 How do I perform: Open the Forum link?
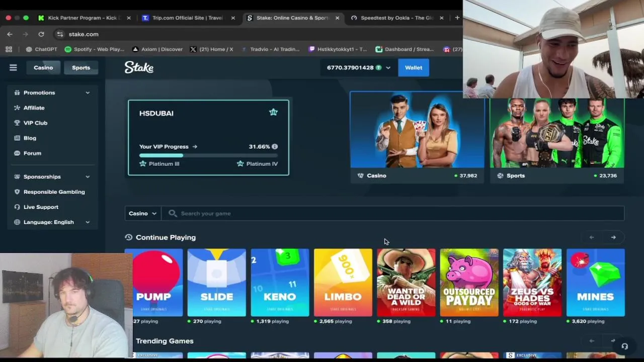click(32, 153)
